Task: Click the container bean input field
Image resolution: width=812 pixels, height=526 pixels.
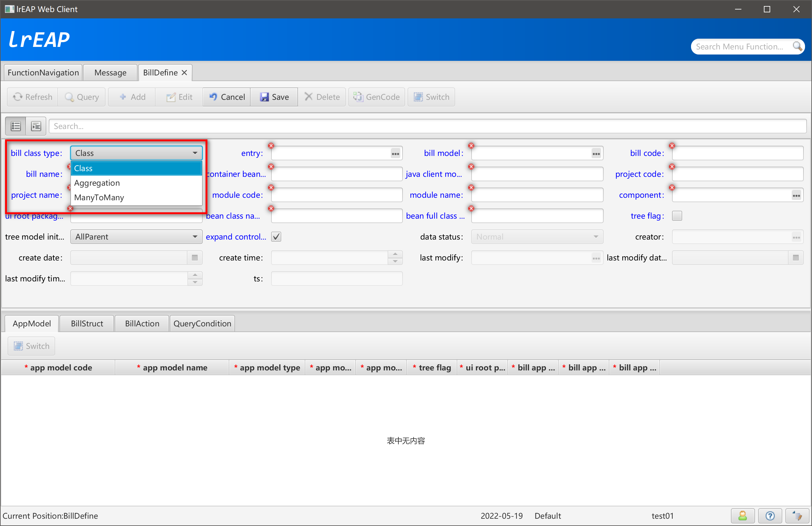Action: [337, 174]
